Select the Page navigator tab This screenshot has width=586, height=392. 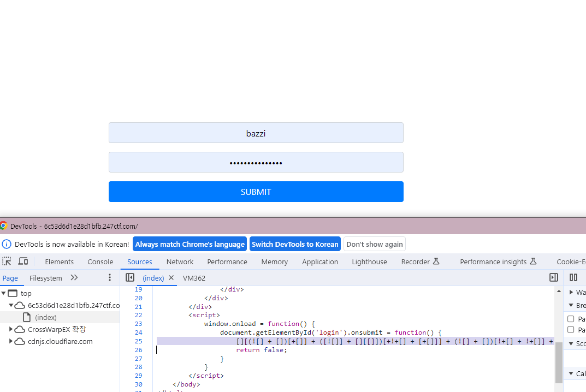coord(10,278)
